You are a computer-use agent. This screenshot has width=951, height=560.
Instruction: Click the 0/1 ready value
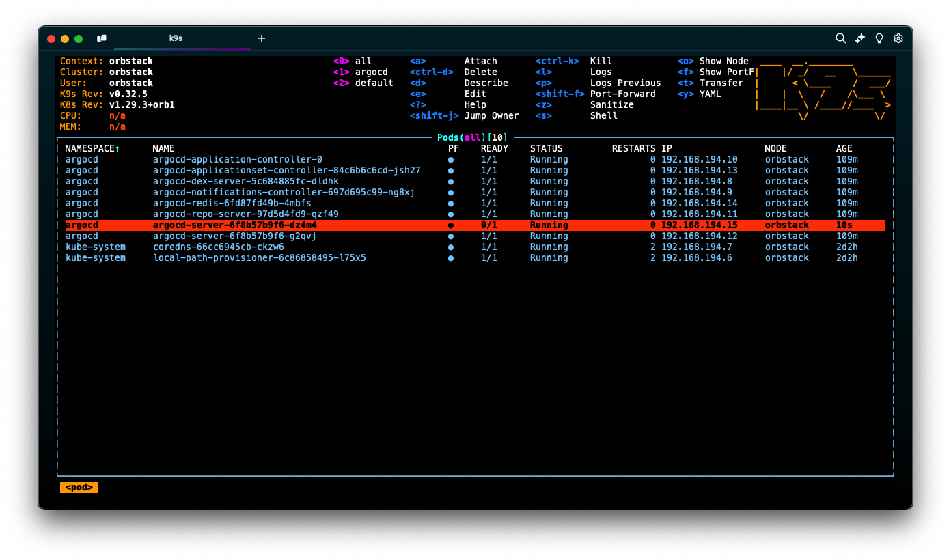pyautogui.click(x=489, y=225)
